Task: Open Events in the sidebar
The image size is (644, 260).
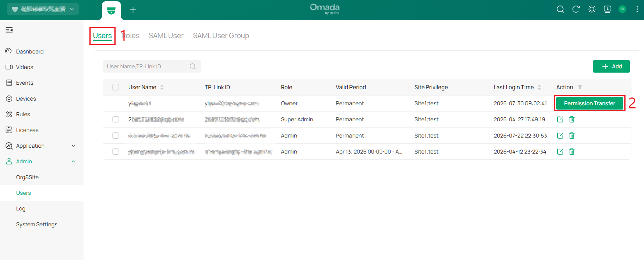Action: pyautogui.click(x=25, y=83)
